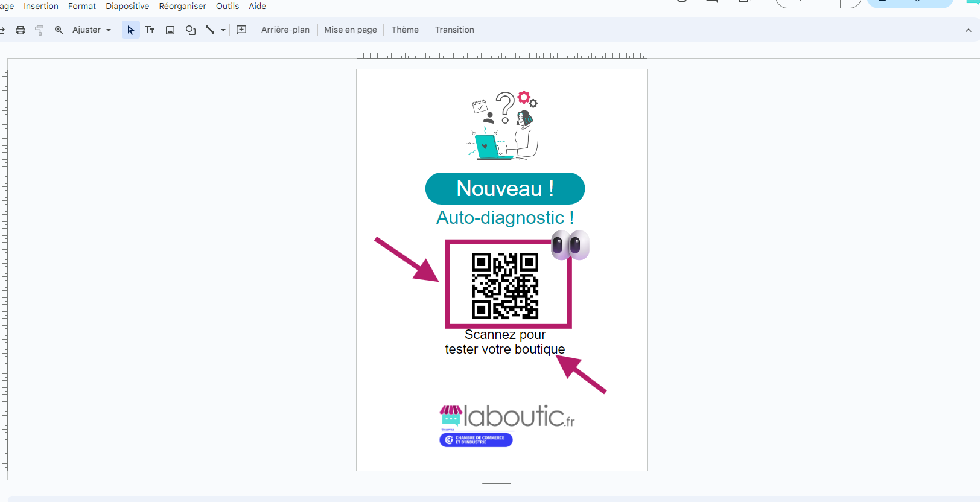This screenshot has width=980, height=502.
Task: Open the Thème panel
Action: (x=405, y=30)
